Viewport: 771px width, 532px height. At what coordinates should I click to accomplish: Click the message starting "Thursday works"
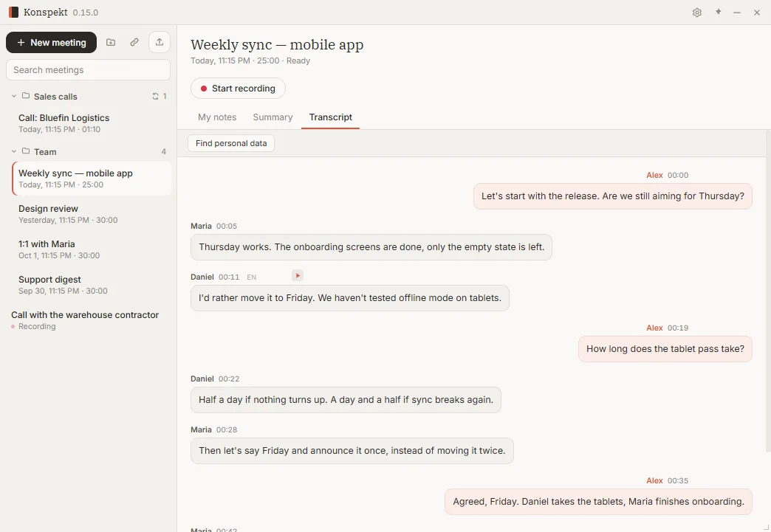[x=371, y=247]
